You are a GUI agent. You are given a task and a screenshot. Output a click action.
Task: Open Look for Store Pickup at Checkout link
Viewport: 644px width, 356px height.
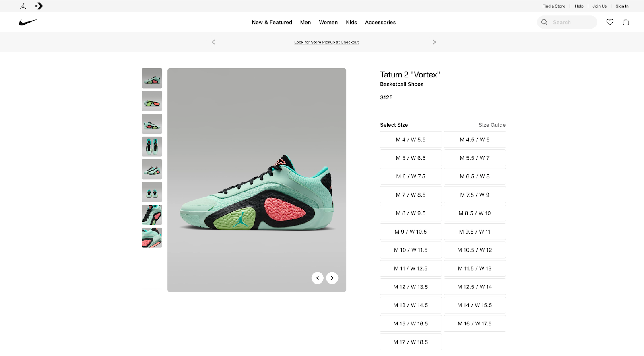326,42
